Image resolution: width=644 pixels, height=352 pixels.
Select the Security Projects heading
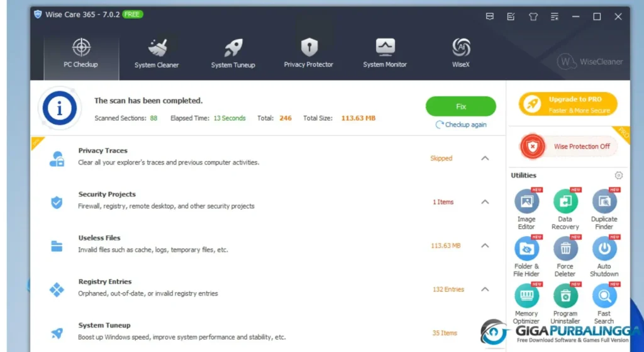[107, 194]
